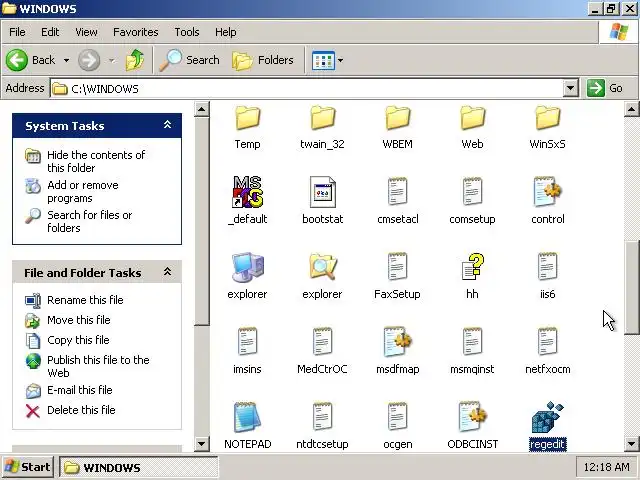
Task: Select the MedCtrOC file
Action: [322, 351]
